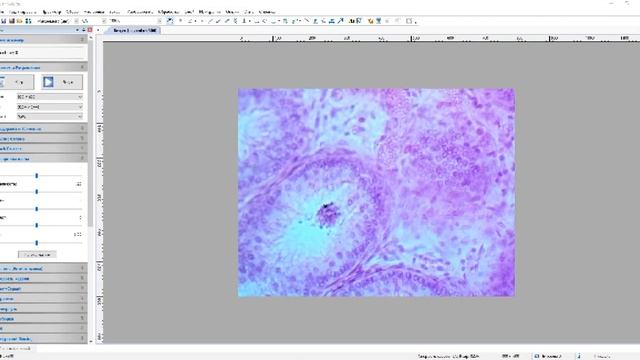Select the highlighted selection tool in the toolbar

click(x=170, y=21)
